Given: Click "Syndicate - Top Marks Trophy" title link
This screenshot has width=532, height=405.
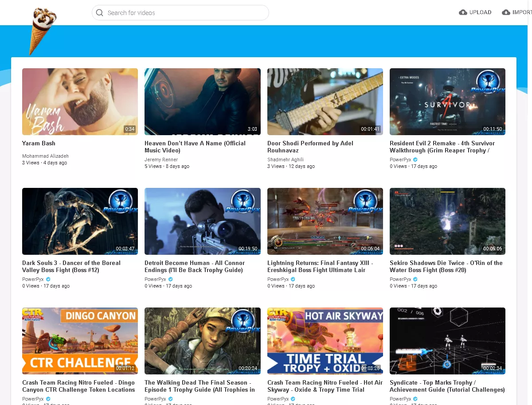Looking at the screenshot, I should [447, 386].
